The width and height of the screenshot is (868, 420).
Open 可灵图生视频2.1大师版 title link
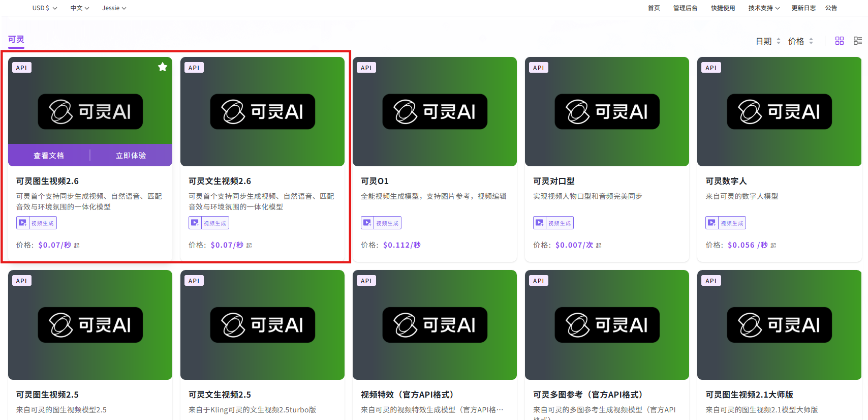click(x=750, y=395)
